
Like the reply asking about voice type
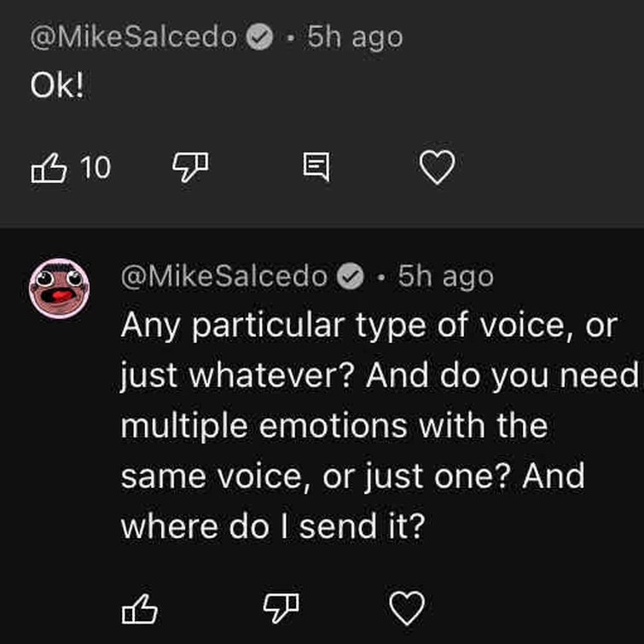[141, 609]
